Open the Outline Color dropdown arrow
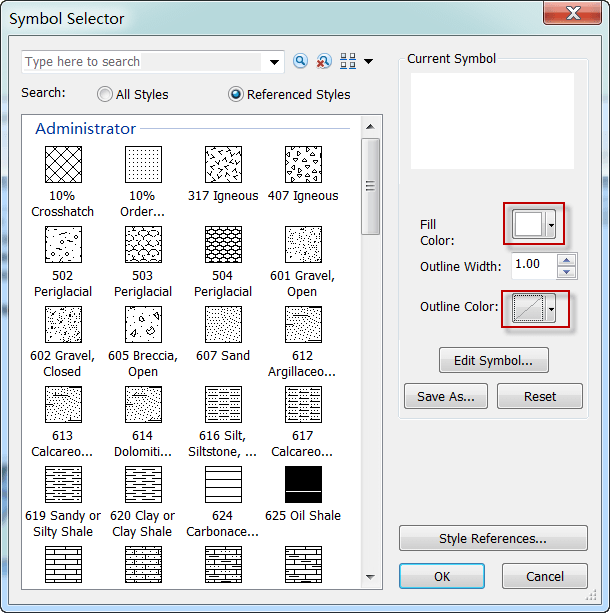610x613 pixels. coord(551,309)
